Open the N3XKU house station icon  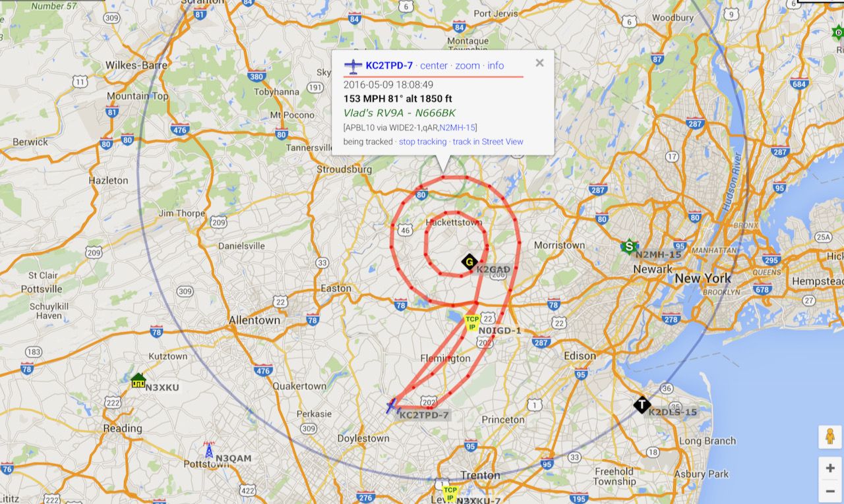(x=138, y=380)
